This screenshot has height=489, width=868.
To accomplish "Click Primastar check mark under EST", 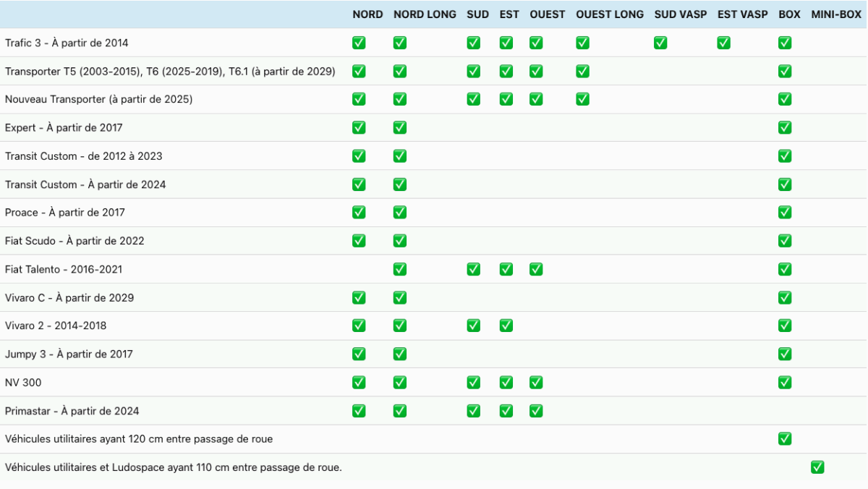I will click(506, 411).
